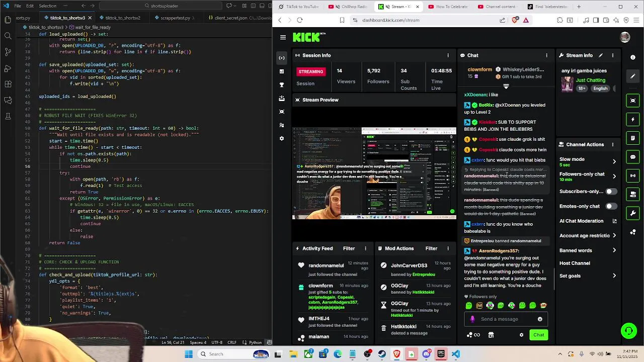Open the stream broadcast icon in Kick sidebar
The image size is (644, 362).
tap(282, 58)
